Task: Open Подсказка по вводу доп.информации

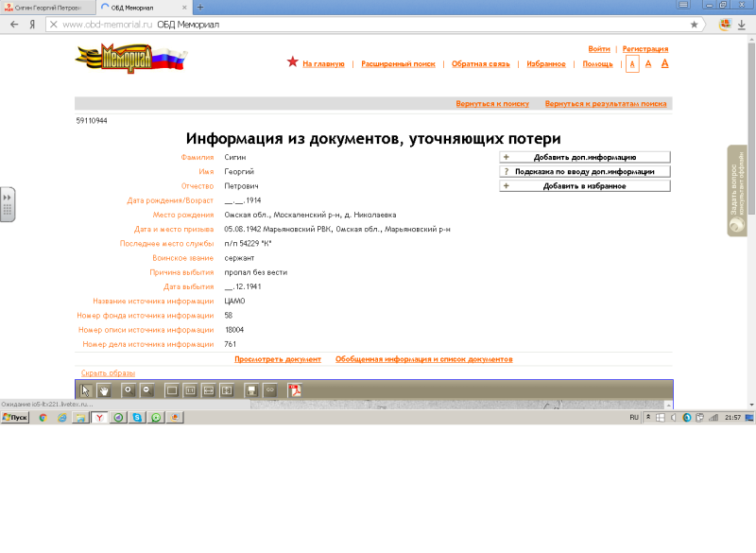Action: point(585,172)
